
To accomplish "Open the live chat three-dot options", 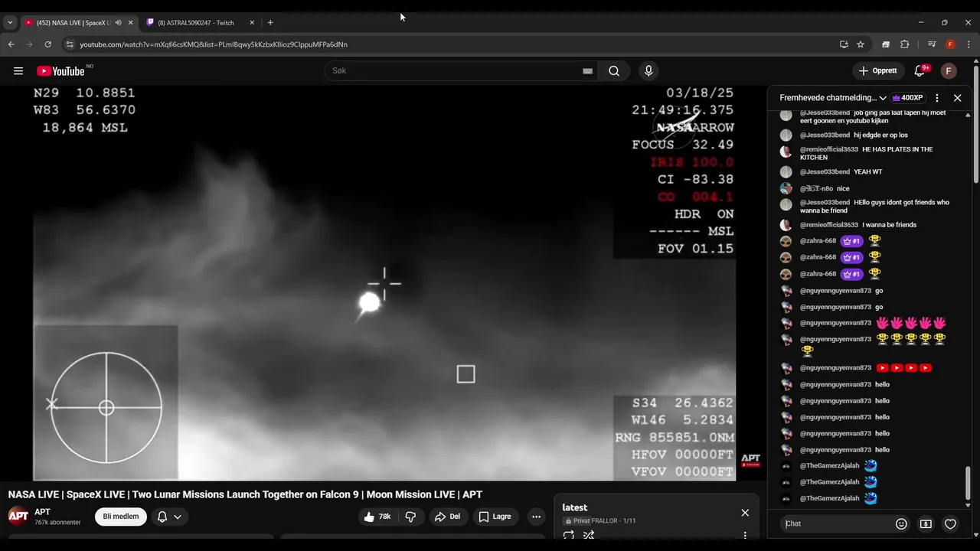I will click(937, 98).
